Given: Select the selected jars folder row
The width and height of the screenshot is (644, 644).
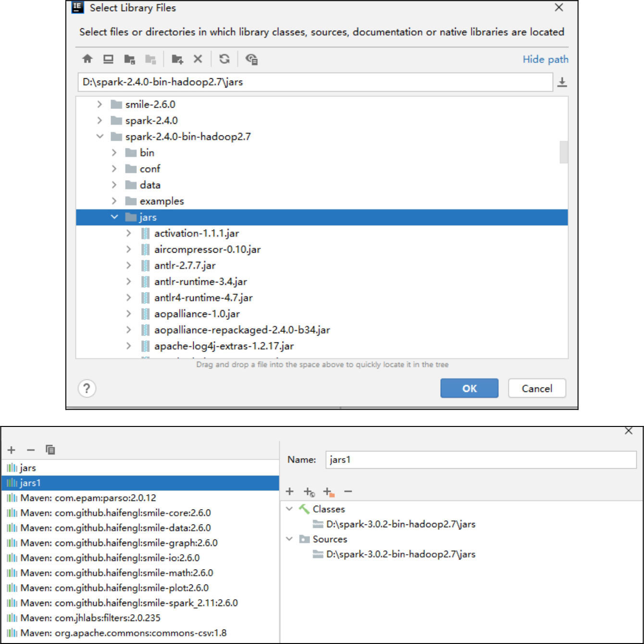Looking at the screenshot, I should click(x=322, y=217).
